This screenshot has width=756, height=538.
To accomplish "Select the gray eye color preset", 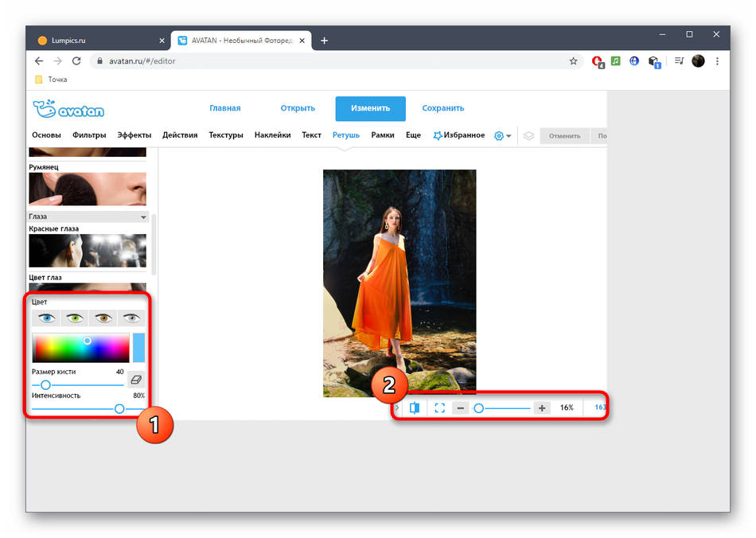I will (131, 318).
